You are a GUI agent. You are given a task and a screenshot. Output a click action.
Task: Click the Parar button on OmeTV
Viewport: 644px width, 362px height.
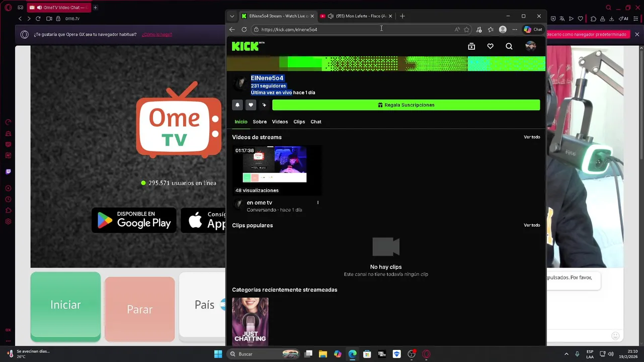point(140,309)
